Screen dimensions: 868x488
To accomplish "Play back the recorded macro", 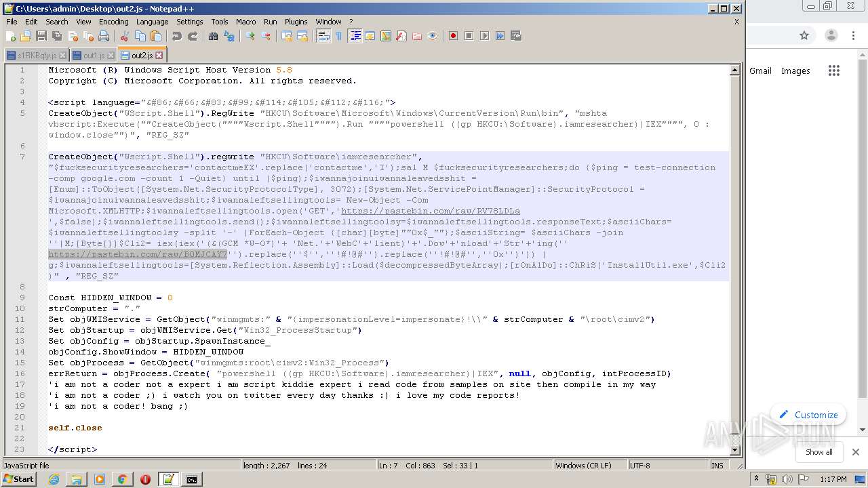I will (484, 36).
